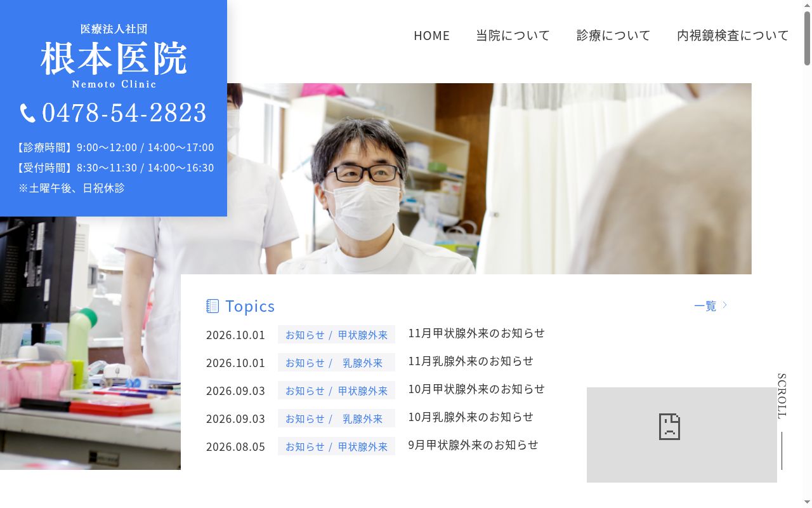Call phone number 0478-54-2823

(124, 113)
